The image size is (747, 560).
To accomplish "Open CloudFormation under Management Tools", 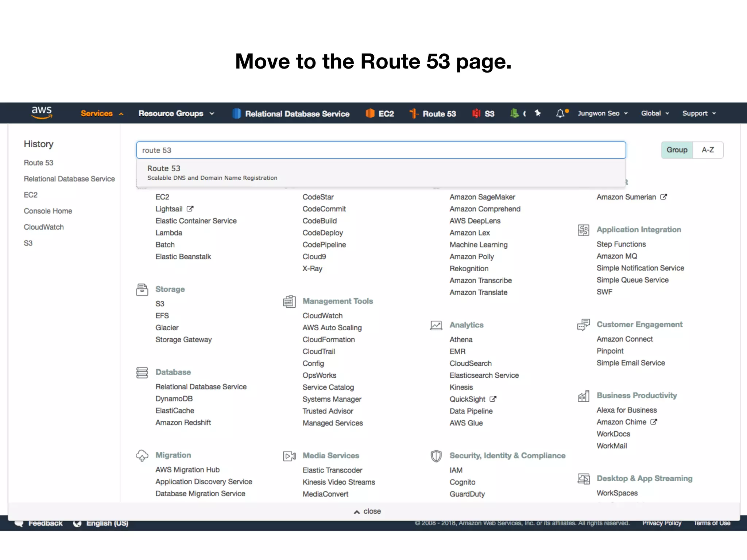I will pyautogui.click(x=329, y=340).
